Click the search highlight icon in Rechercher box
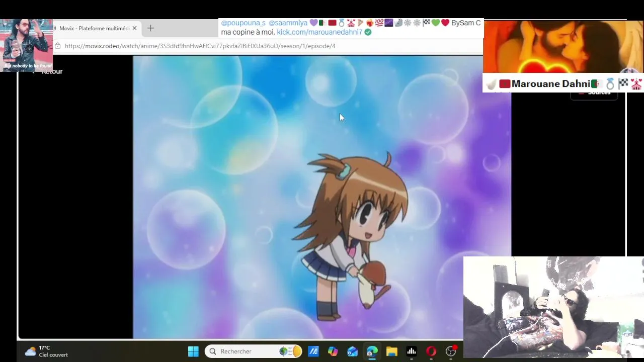644x362 pixels. point(290,351)
